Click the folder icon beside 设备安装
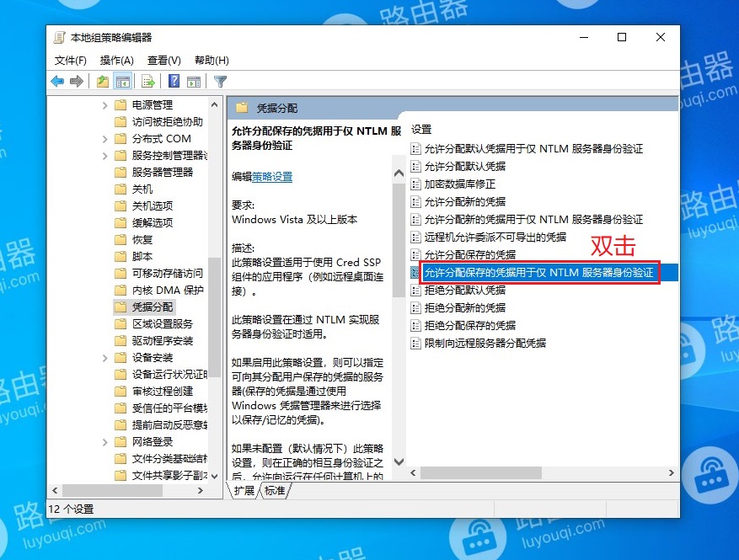739x560 pixels. coord(120,358)
